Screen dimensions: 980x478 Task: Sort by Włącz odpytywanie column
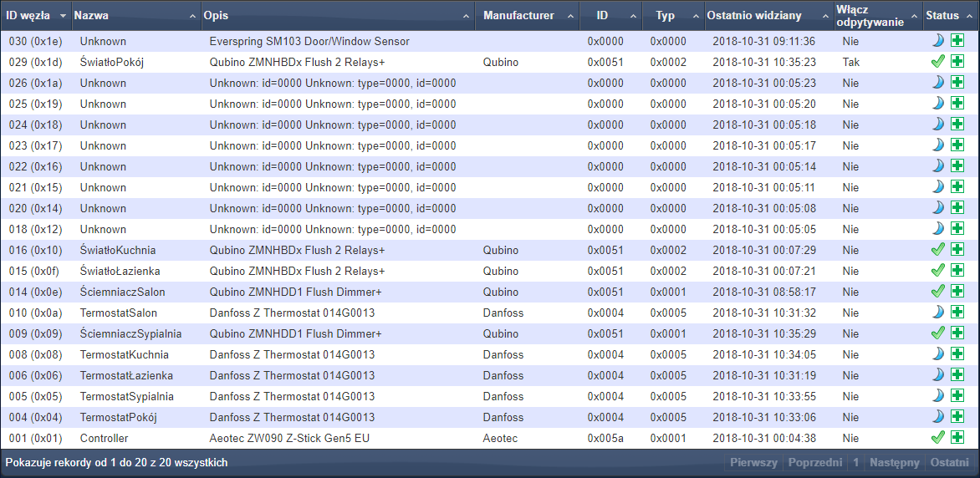click(x=879, y=16)
